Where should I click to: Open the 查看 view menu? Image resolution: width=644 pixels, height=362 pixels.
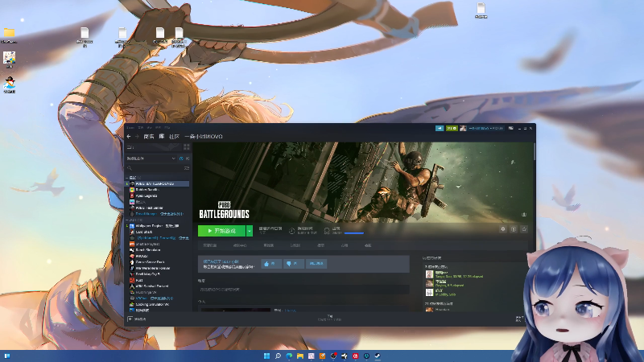141,128
